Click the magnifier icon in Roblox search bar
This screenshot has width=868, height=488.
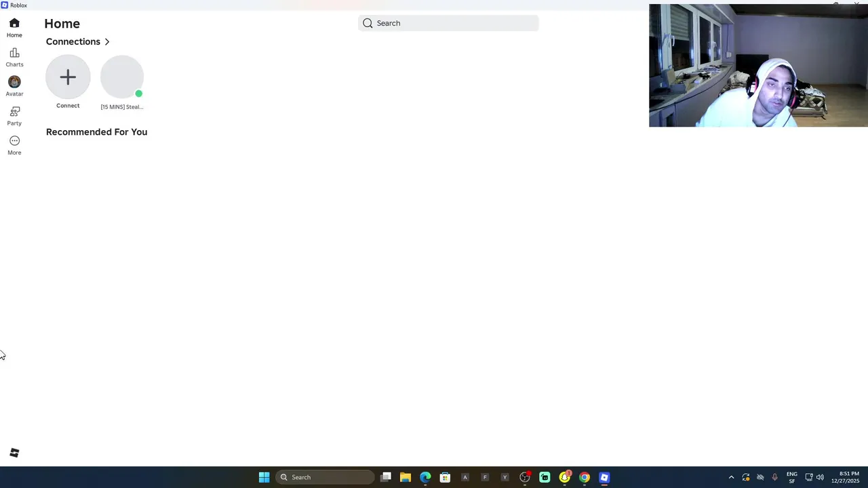point(368,23)
